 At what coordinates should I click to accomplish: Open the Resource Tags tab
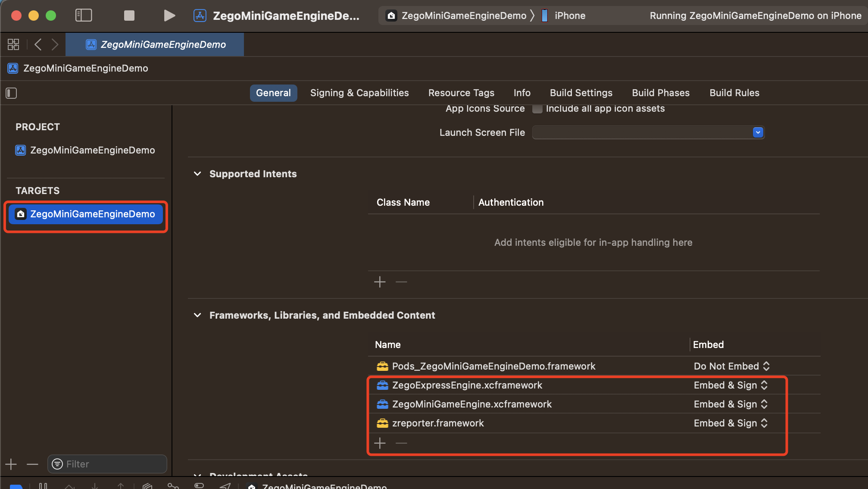461,93
